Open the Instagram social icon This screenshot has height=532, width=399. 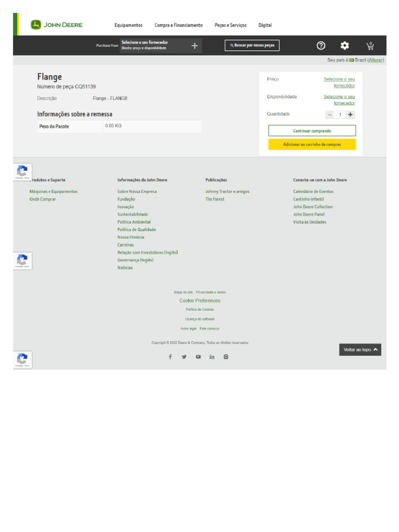[x=226, y=356]
